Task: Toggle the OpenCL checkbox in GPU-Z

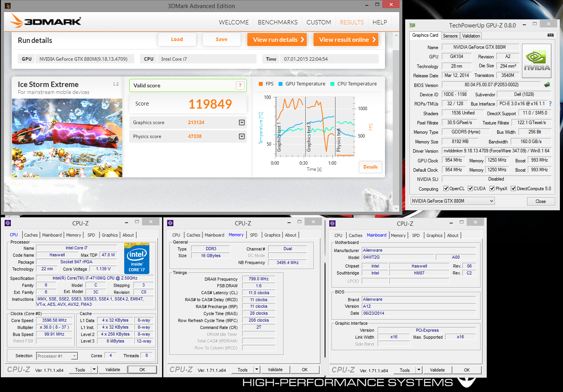Action: pos(446,189)
